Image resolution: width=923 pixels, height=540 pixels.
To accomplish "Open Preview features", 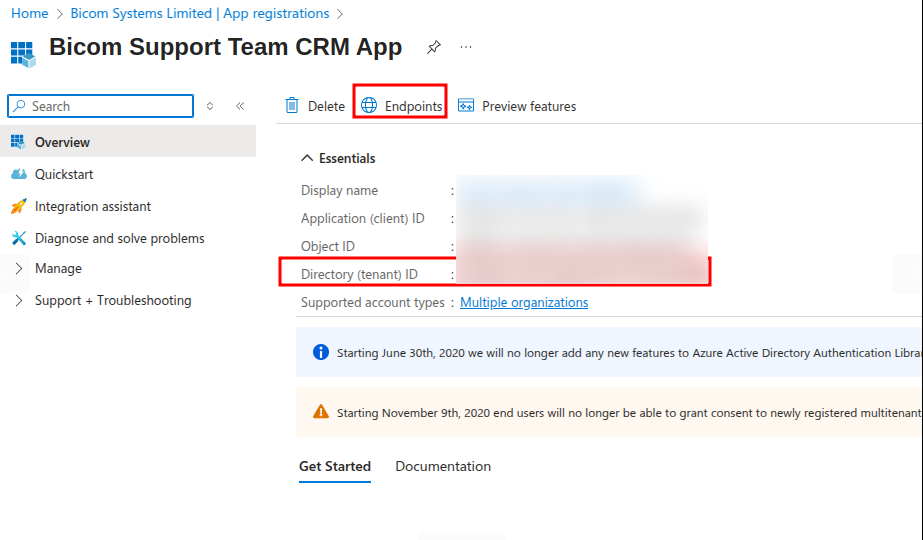I will (517, 106).
